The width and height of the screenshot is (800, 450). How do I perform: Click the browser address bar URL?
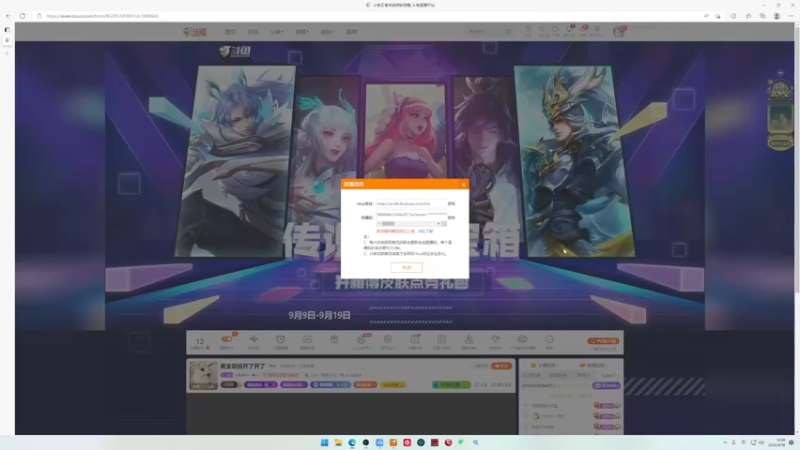click(x=102, y=16)
